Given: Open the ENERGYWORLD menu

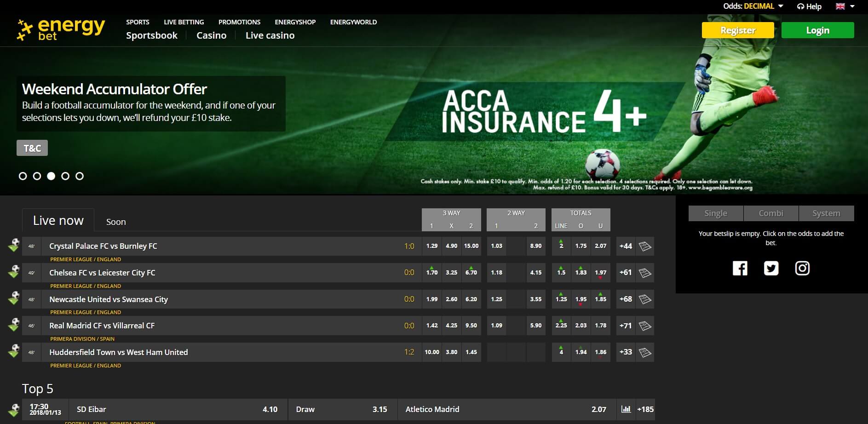Looking at the screenshot, I should [353, 22].
